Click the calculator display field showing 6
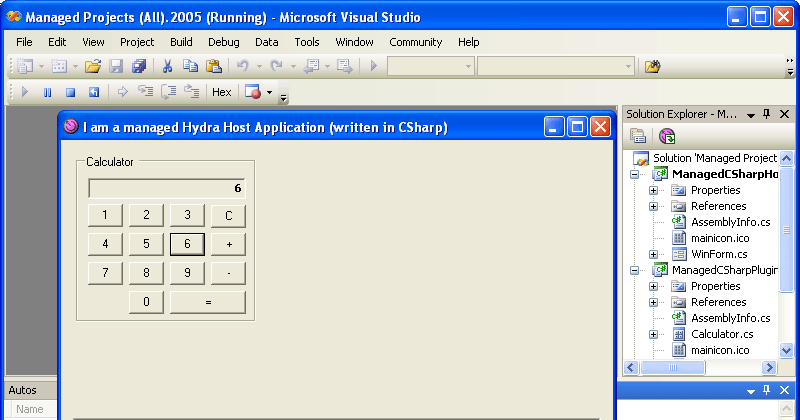This screenshot has width=800, height=420. tap(166, 188)
